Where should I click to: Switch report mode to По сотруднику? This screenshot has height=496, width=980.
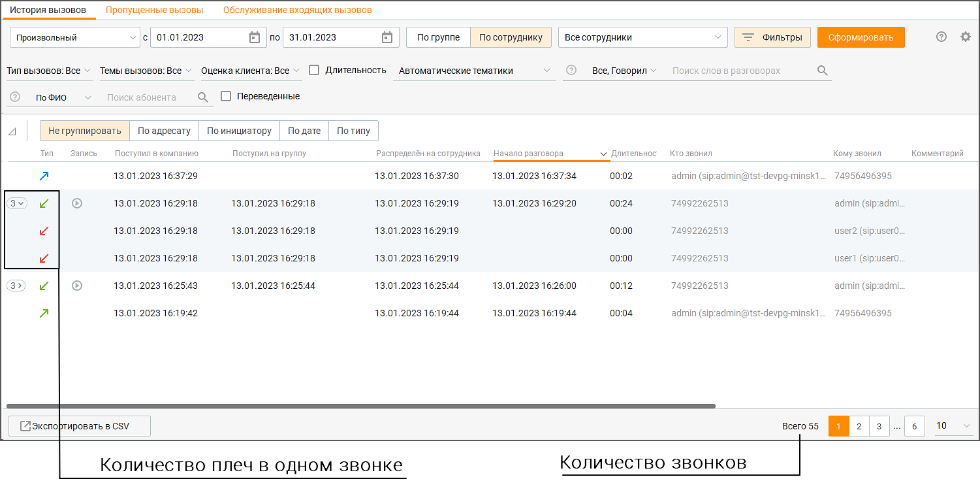tap(511, 37)
